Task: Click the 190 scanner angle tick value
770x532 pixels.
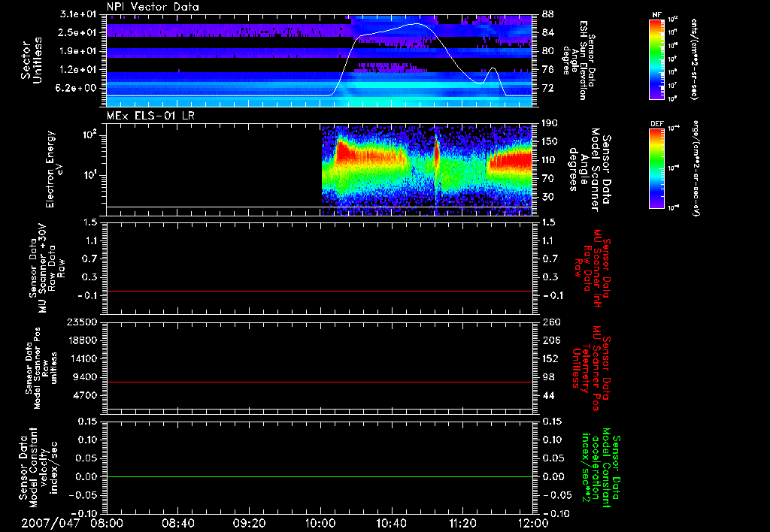Action: 550,123
